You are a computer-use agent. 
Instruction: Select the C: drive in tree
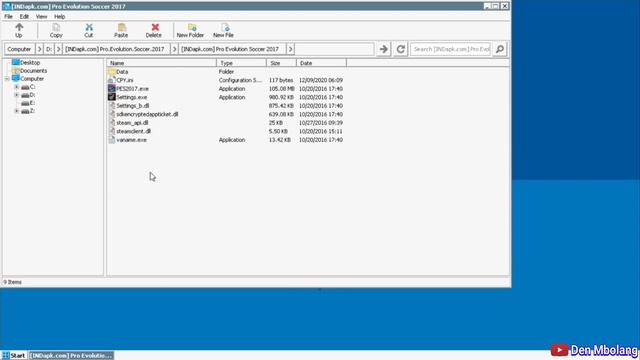[x=28, y=87]
